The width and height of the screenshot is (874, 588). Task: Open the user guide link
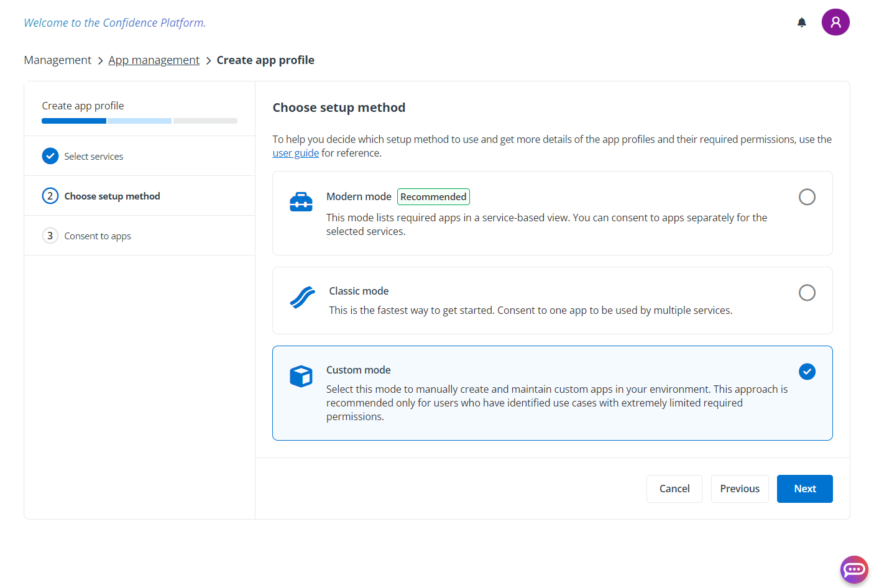(x=295, y=154)
